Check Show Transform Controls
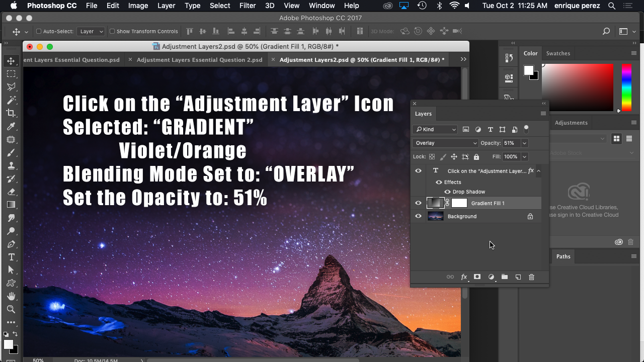The image size is (644, 362). click(112, 31)
